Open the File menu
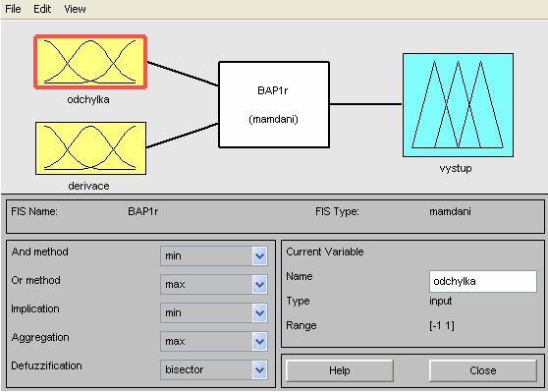Viewport: 548px width, 392px height. [x=13, y=9]
